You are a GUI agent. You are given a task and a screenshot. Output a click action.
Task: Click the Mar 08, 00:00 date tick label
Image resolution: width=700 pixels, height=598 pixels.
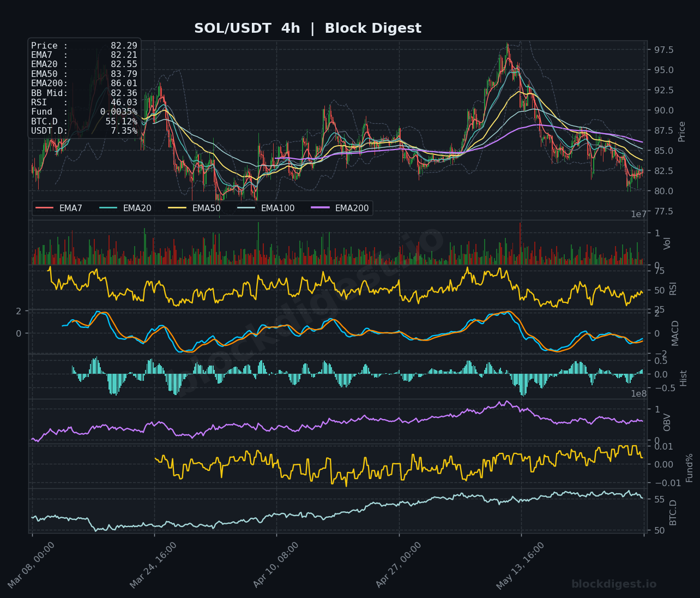coord(32,565)
